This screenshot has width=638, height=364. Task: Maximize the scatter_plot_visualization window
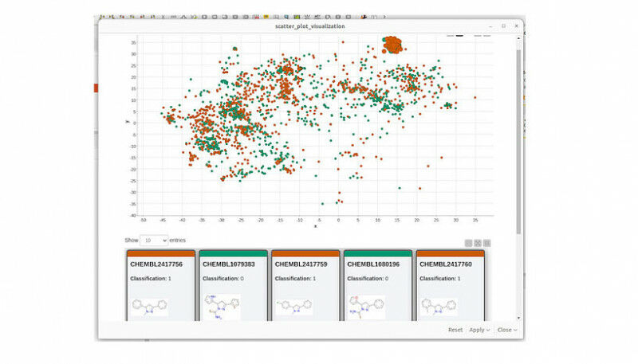[x=503, y=25]
